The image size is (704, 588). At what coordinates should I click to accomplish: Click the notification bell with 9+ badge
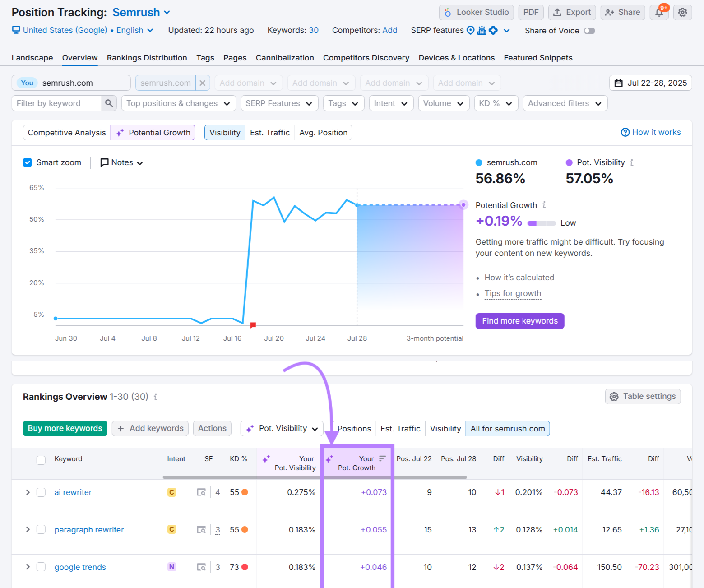click(x=659, y=12)
